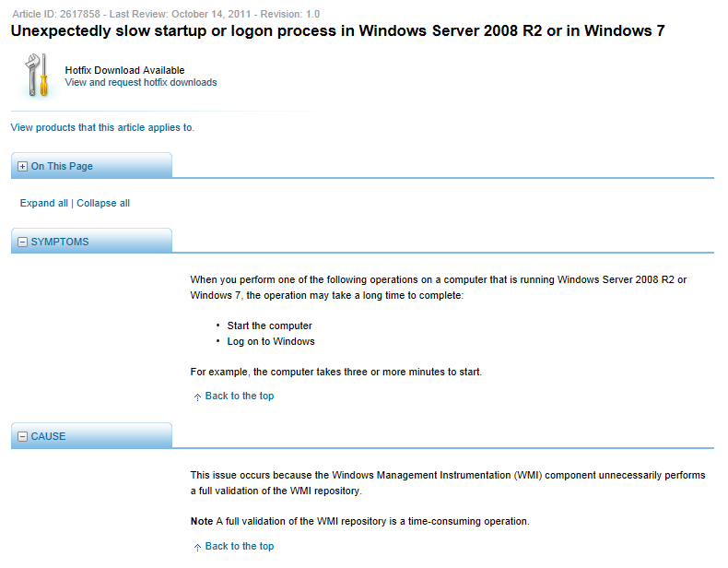Collapse the SYMPTOMS section header

[x=60, y=243]
